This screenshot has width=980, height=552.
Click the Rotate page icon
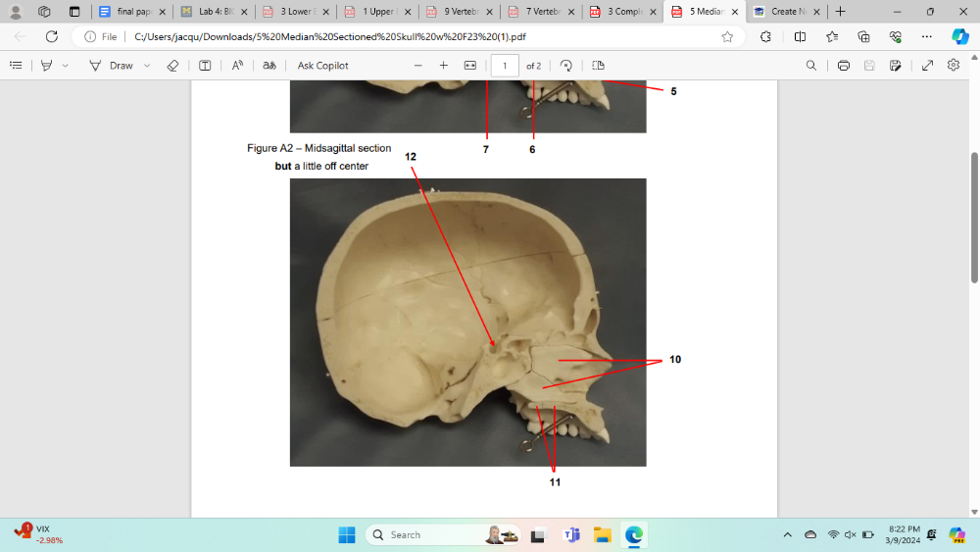click(x=566, y=66)
